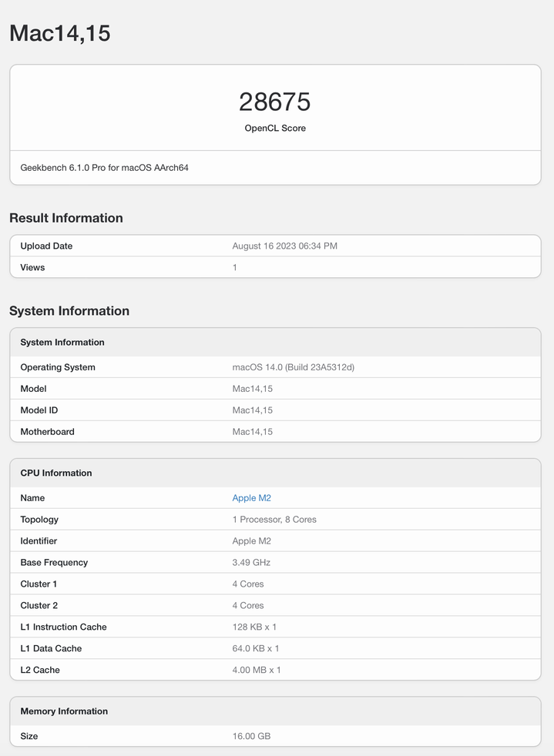Click the Upload Date label
The image size is (554, 756).
click(x=46, y=246)
